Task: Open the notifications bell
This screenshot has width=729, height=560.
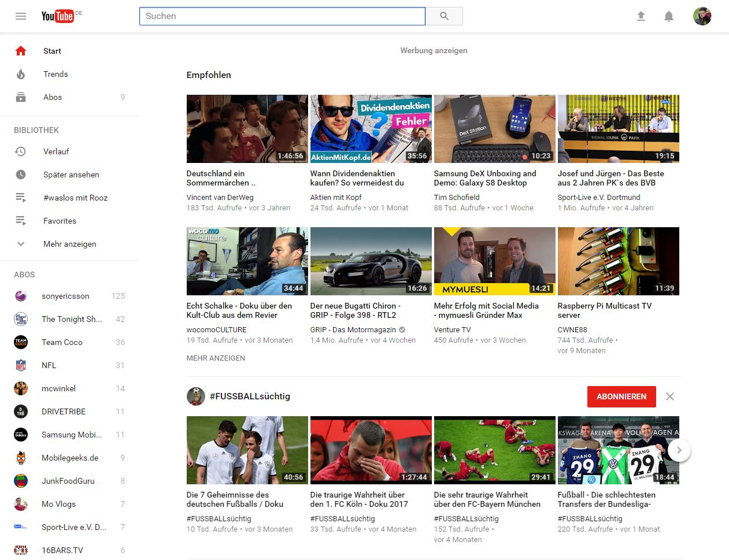Action: pos(669,16)
